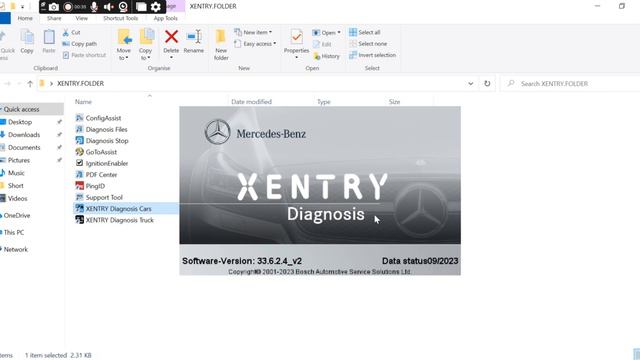Open OneDrive in the navigation pane

[16, 216]
